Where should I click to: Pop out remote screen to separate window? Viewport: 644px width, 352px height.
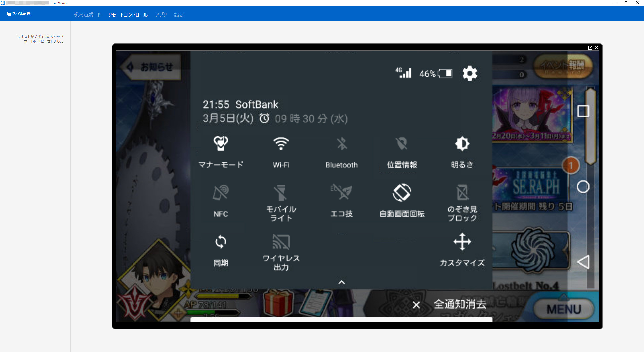pos(590,48)
